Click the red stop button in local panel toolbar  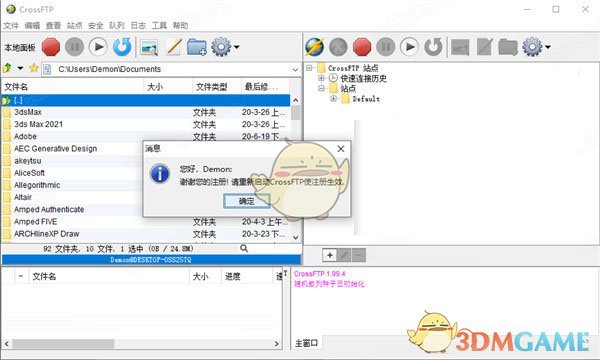[x=51, y=47]
